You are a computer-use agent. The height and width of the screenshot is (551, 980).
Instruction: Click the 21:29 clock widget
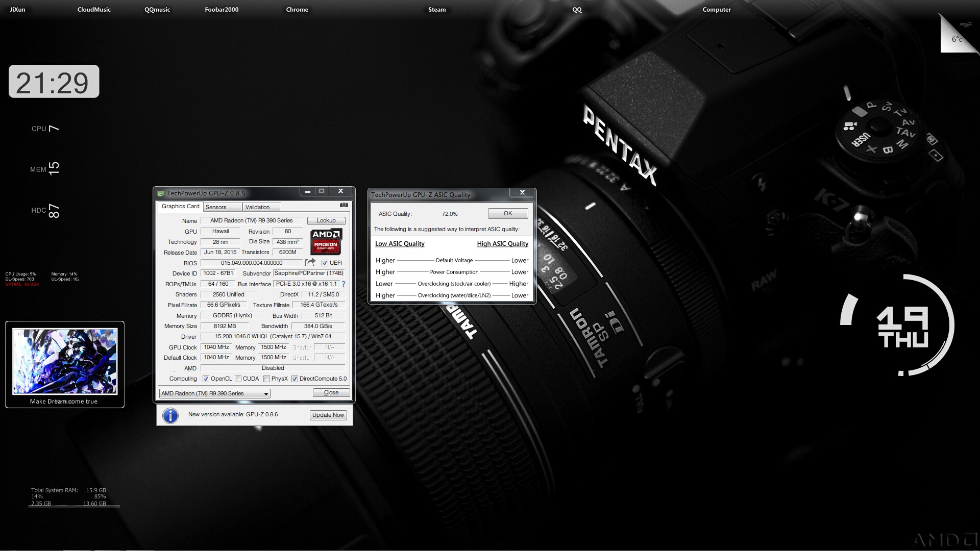(x=54, y=82)
